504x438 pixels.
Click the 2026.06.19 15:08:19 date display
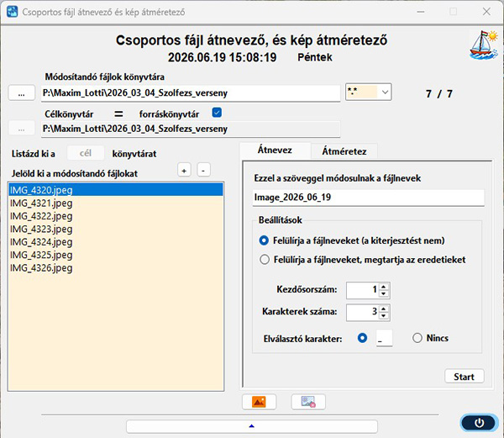click(x=222, y=57)
